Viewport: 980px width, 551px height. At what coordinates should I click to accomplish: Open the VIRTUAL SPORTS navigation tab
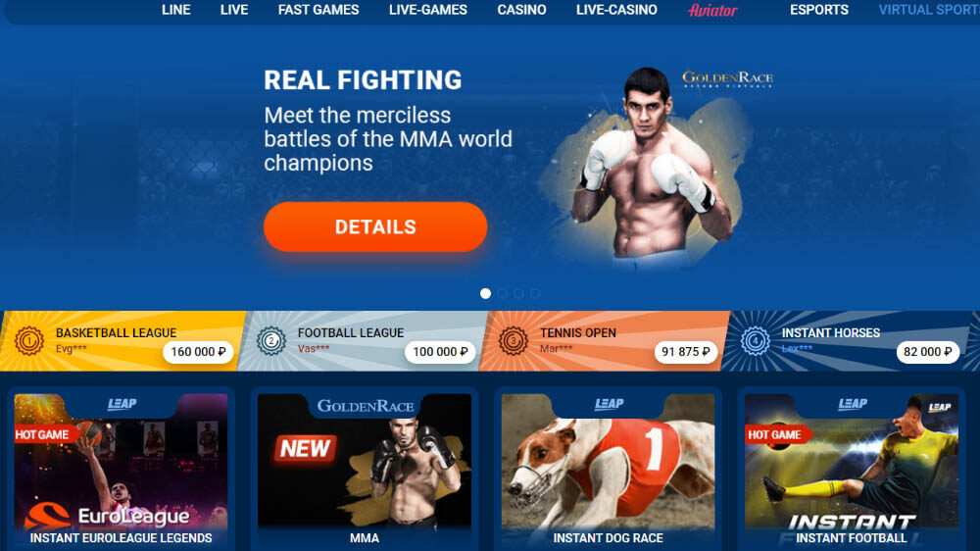(x=929, y=10)
